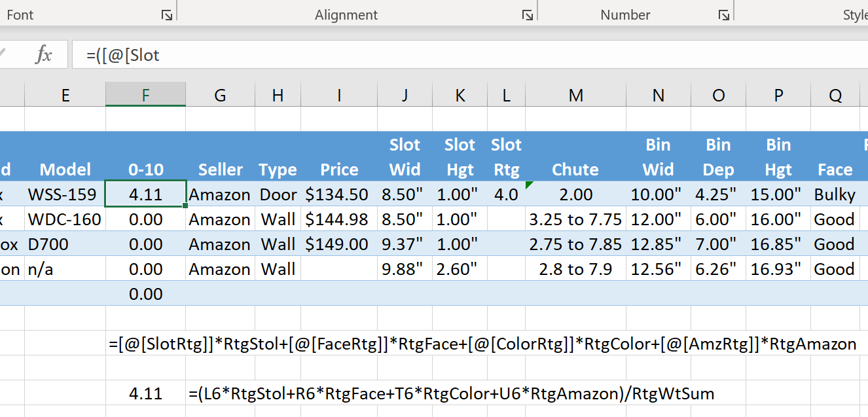868x417 pixels.
Task: Select column N header
Action: [x=658, y=96]
